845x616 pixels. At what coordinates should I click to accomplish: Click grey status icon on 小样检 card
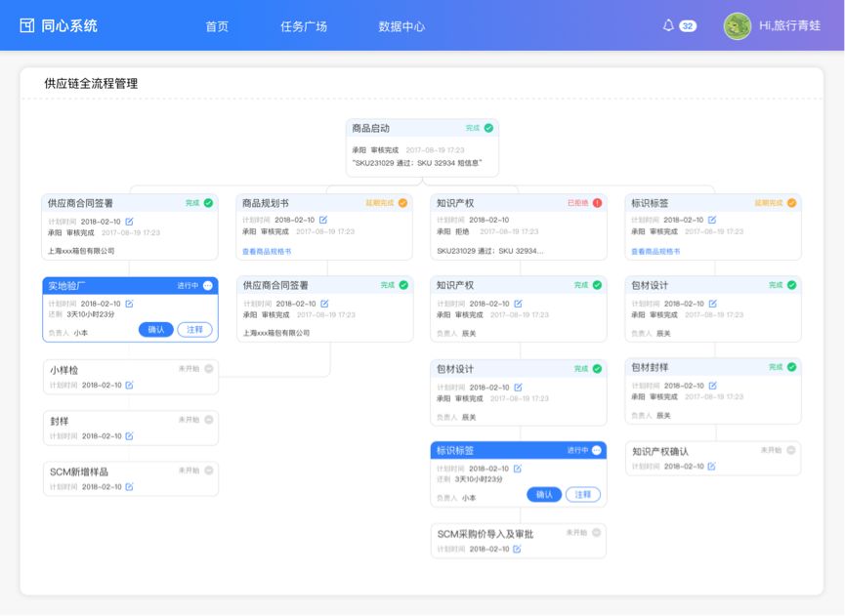(209, 369)
